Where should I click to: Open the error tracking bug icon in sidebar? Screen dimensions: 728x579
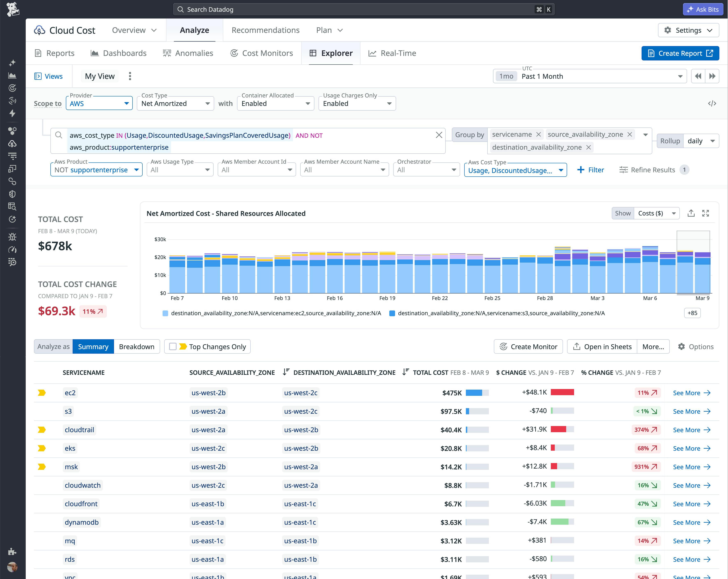point(13,237)
